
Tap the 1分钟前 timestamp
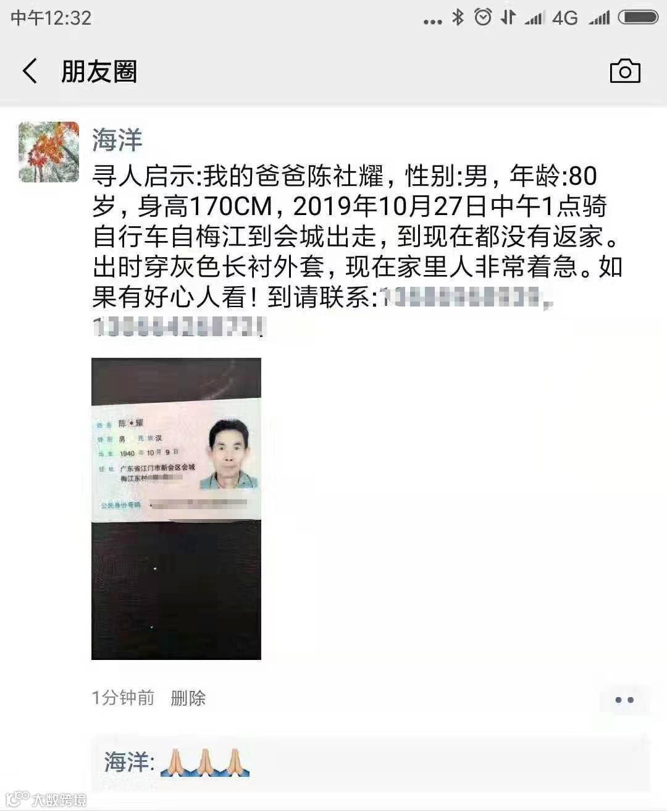tap(123, 698)
